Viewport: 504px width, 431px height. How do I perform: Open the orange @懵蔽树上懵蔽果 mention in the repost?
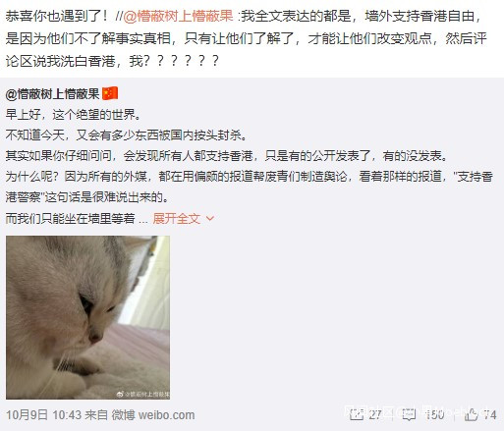click(178, 16)
